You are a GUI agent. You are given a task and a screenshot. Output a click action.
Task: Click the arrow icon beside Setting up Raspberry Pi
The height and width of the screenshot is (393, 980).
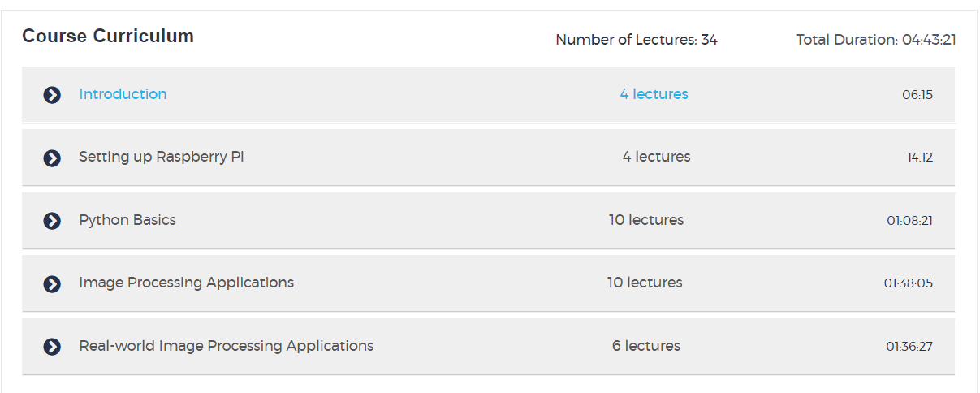(x=52, y=158)
